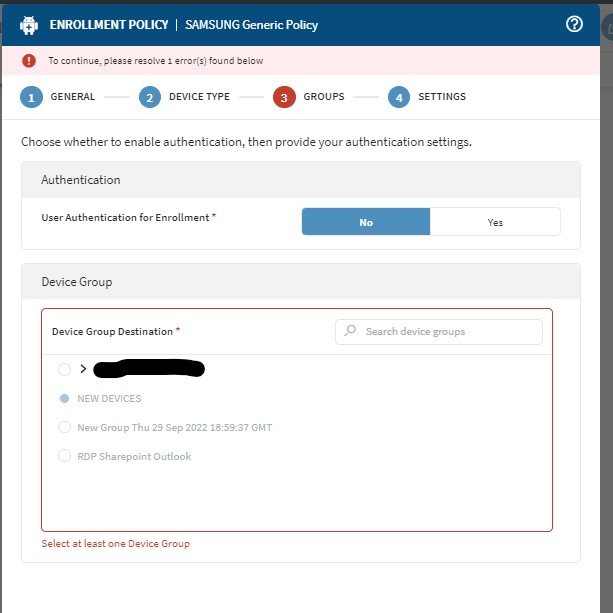This screenshot has height=613, width=613.
Task: Click step 2 circle for Device Type
Action: point(150,97)
